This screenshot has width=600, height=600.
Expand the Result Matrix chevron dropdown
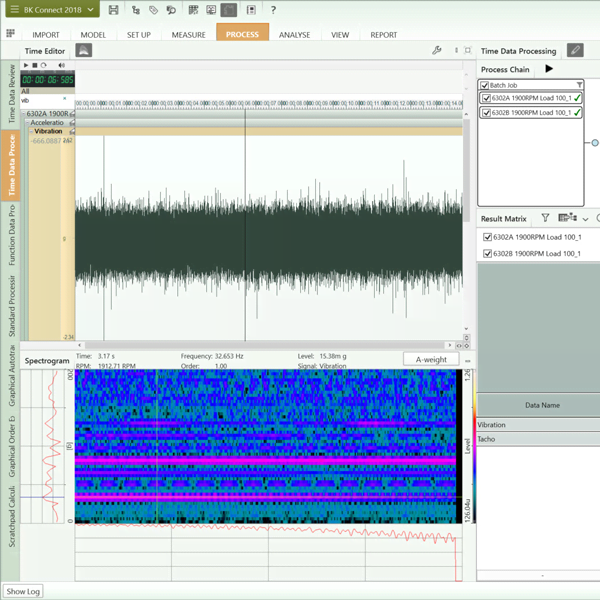pos(585,218)
